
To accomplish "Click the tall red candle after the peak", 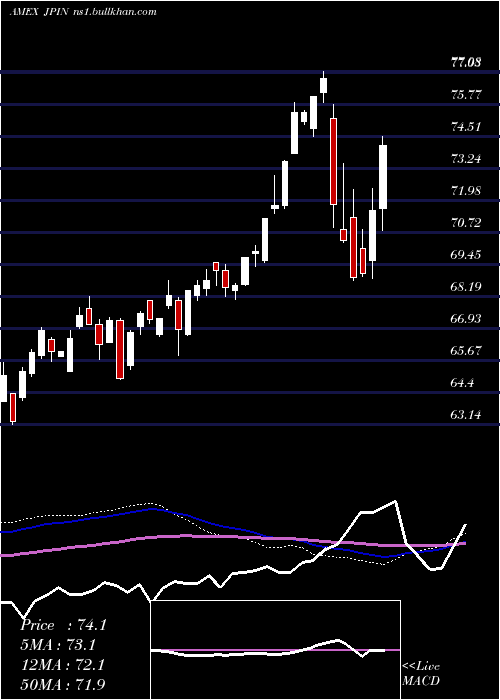I will (333, 162).
